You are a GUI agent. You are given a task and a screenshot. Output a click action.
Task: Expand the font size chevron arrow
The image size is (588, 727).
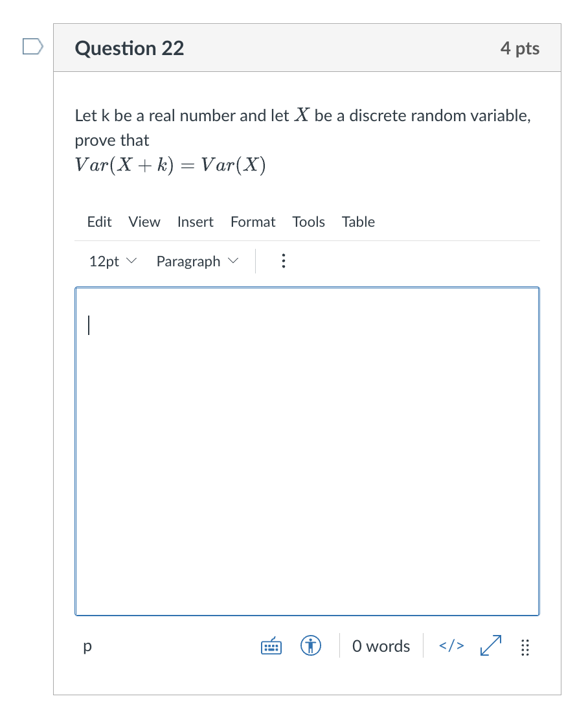(133, 261)
